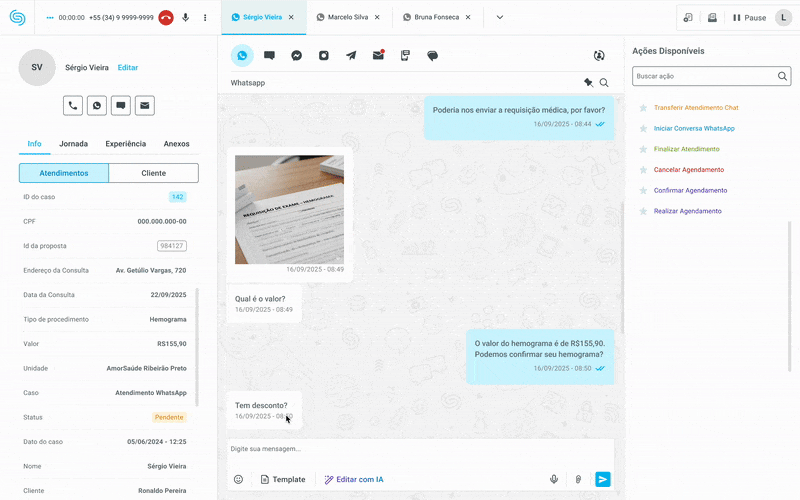Viewport: 800px width, 500px height.
Task: Choose Cancelar Agendamento action
Action: tap(689, 170)
